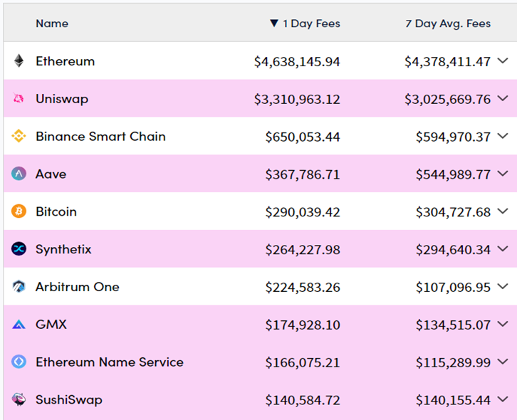517x420 pixels.
Task: Expand the GMX row chevron
Action: pos(503,324)
